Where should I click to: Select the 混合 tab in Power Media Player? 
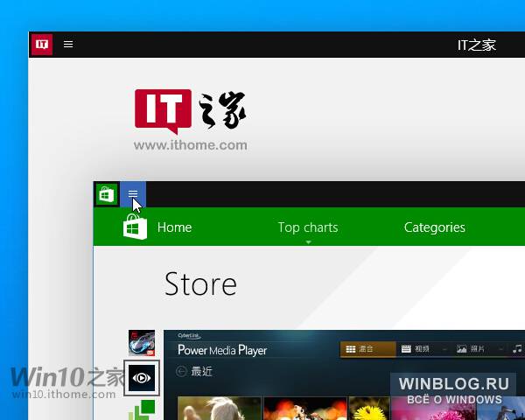tap(368, 349)
